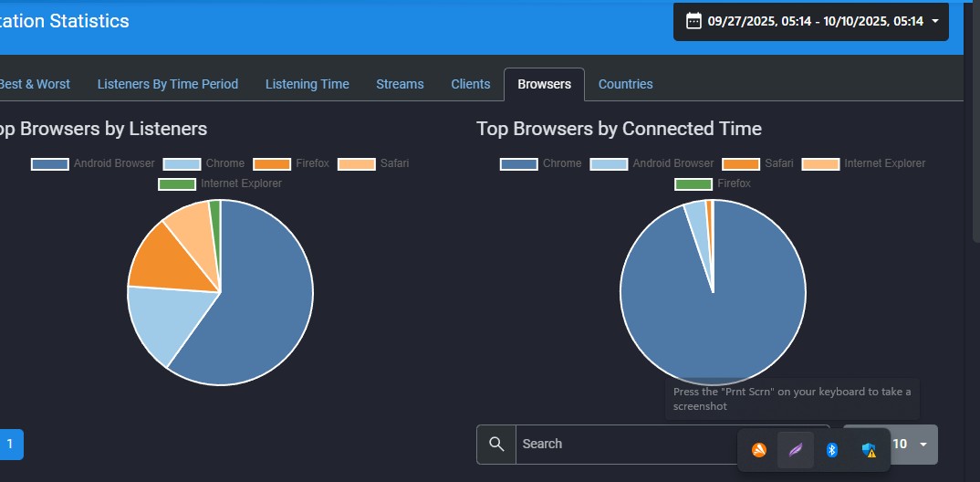Expand the date range dropdown arrow
Viewport: 980px width, 482px height.
coord(935,21)
